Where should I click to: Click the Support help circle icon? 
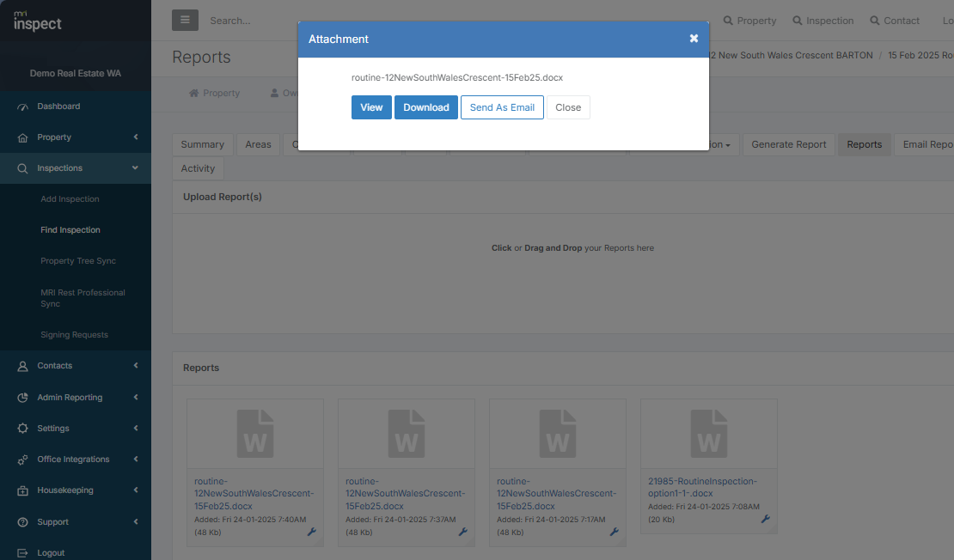22,521
